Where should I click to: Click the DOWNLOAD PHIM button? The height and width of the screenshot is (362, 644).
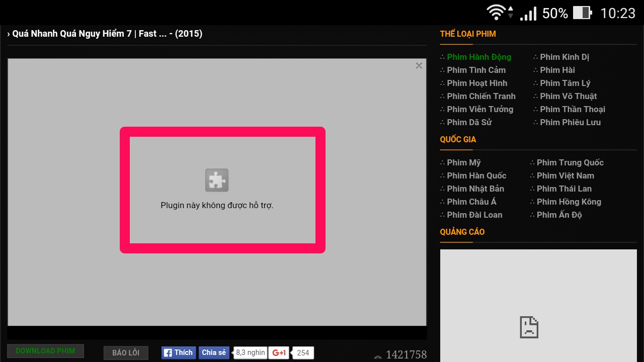click(x=45, y=351)
